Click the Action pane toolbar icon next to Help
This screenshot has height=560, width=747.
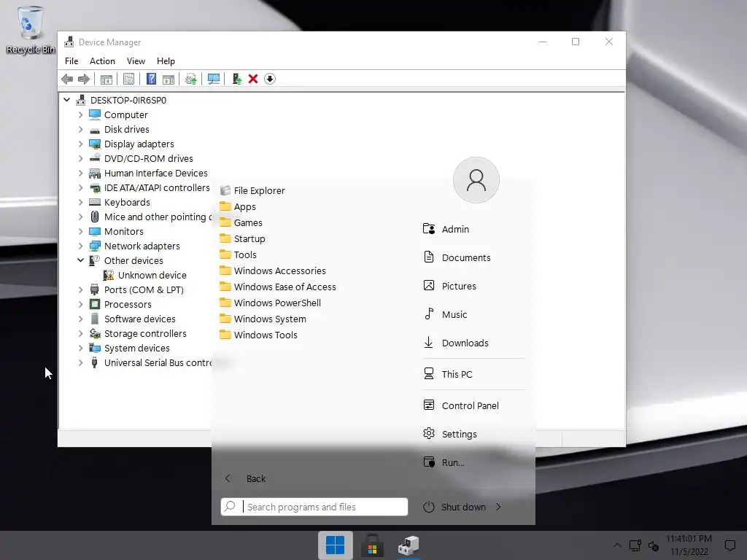tap(169, 79)
